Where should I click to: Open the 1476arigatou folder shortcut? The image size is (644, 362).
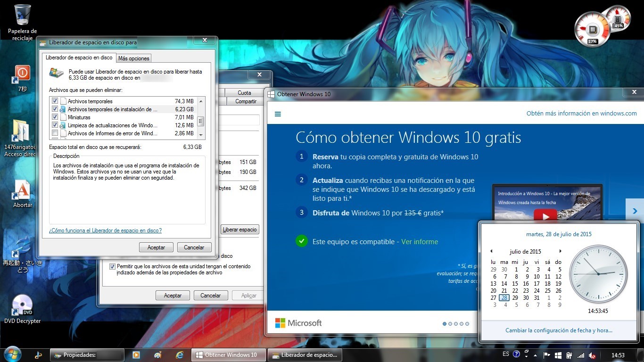pos(20,138)
